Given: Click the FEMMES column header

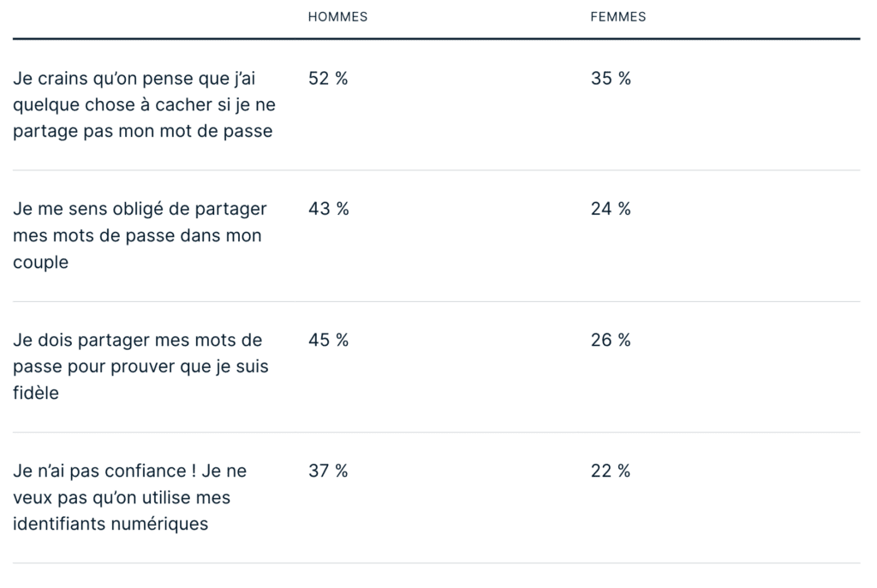Looking at the screenshot, I should click(617, 17).
